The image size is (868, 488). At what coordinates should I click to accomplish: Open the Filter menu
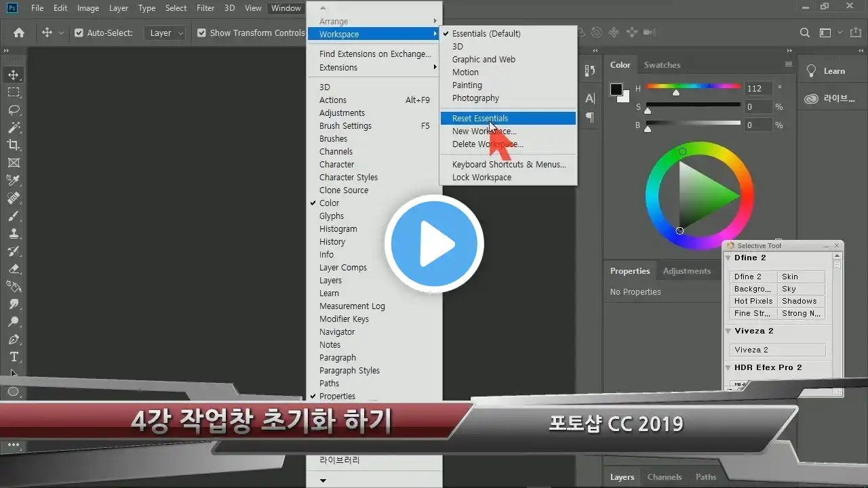(205, 8)
